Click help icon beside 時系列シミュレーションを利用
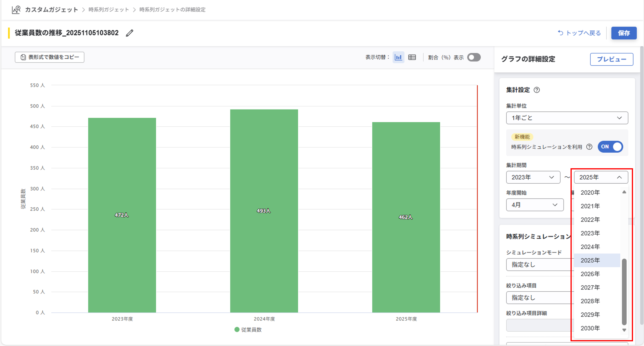The height and width of the screenshot is (346, 644). (x=589, y=147)
